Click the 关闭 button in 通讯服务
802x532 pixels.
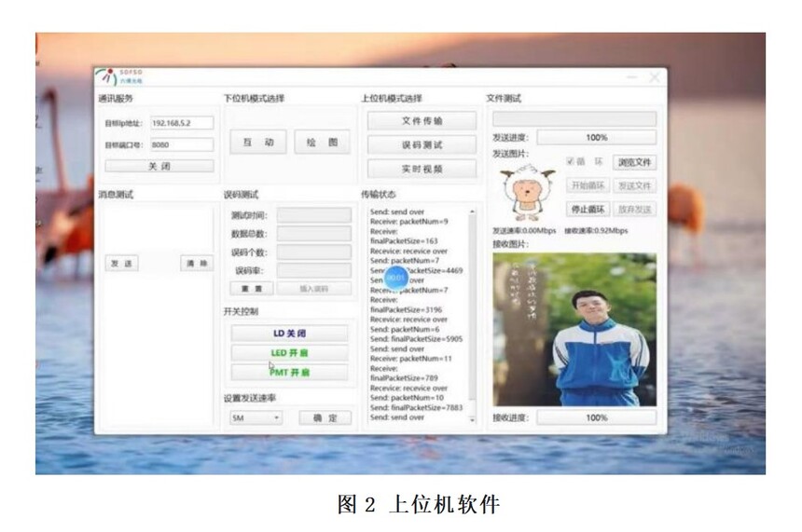pos(159,166)
